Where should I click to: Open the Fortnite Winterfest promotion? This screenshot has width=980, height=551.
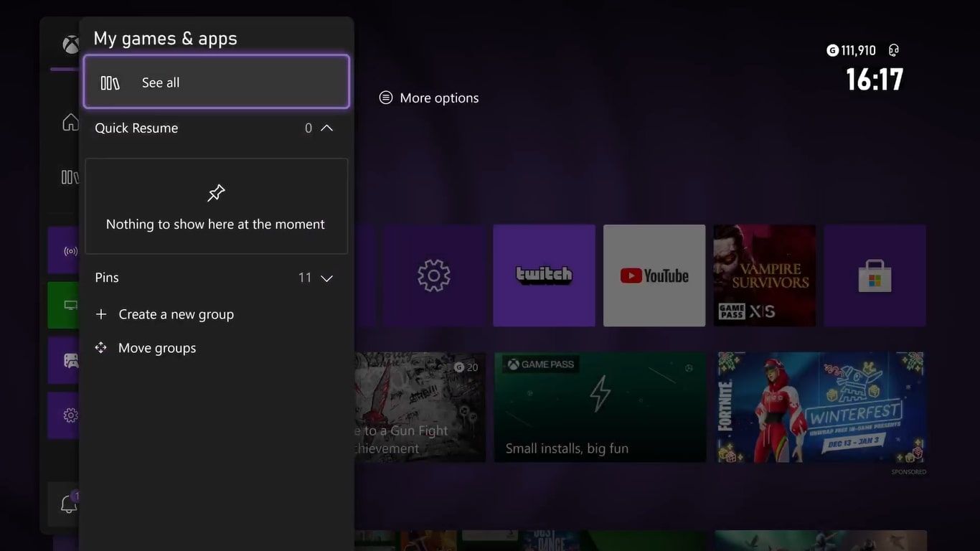pos(821,407)
